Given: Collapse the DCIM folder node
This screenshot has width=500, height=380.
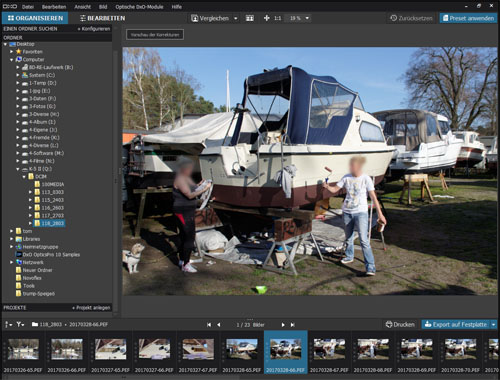Looking at the screenshot, I should (x=24, y=177).
